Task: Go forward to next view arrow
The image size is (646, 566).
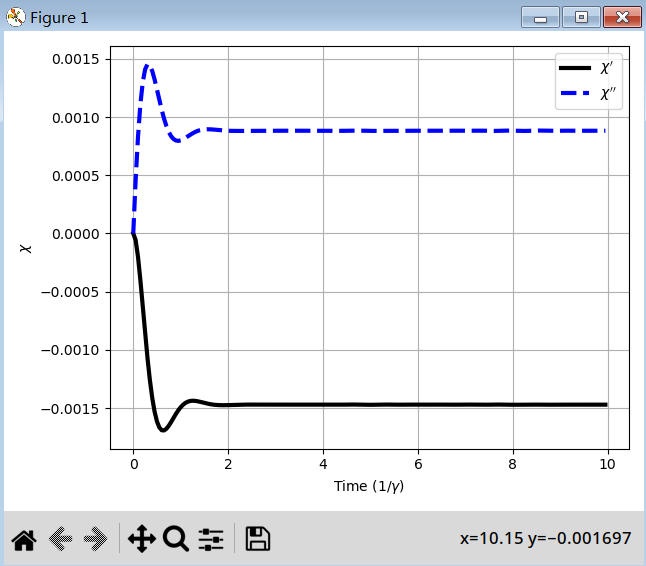Action: [95, 540]
